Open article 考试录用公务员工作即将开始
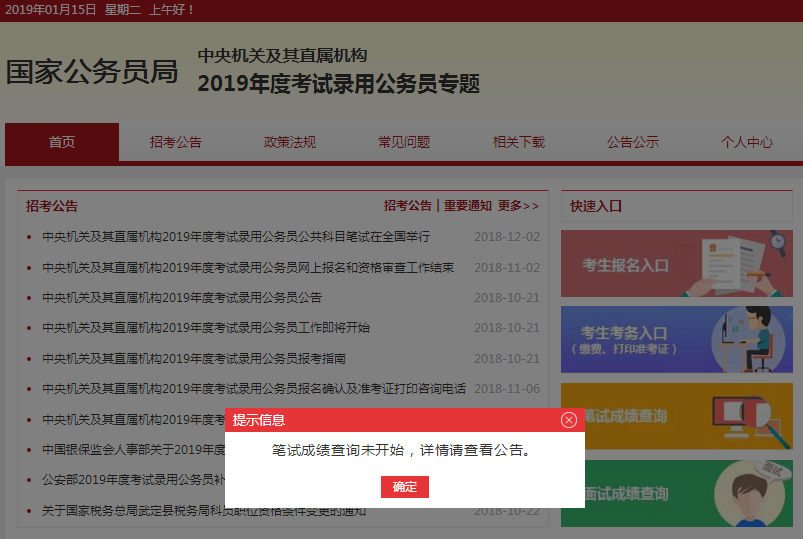 point(206,328)
